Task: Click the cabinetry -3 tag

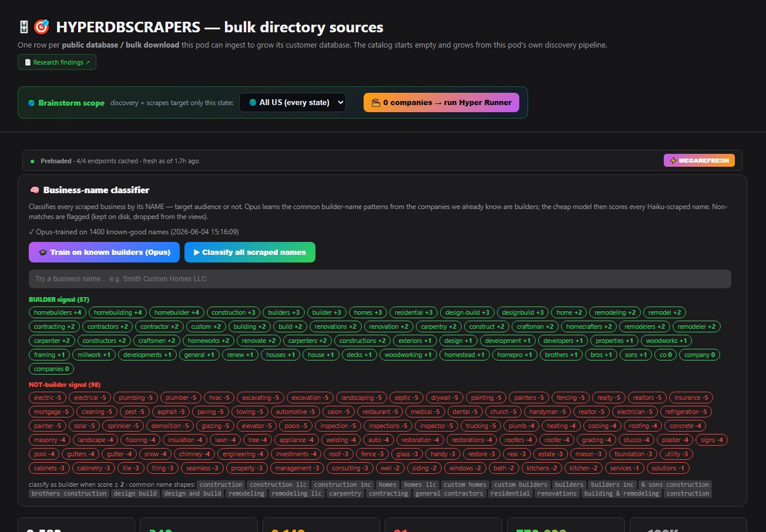Action: [93, 468]
